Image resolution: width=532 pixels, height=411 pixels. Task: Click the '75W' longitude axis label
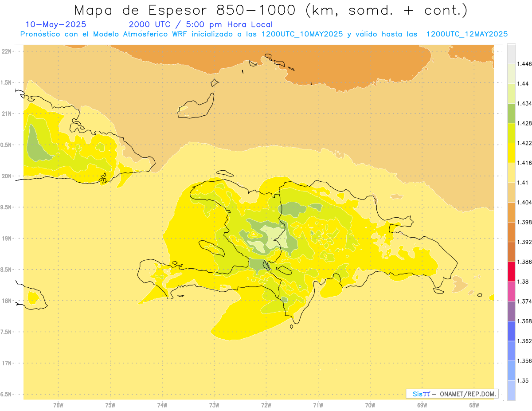[x=110, y=405]
